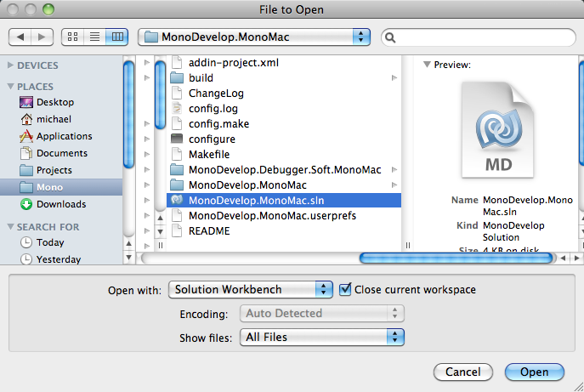Screen dimensions: 584x392
Task: Click the MD file preview thumbnail
Action: pyautogui.click(x=498, y=129)
